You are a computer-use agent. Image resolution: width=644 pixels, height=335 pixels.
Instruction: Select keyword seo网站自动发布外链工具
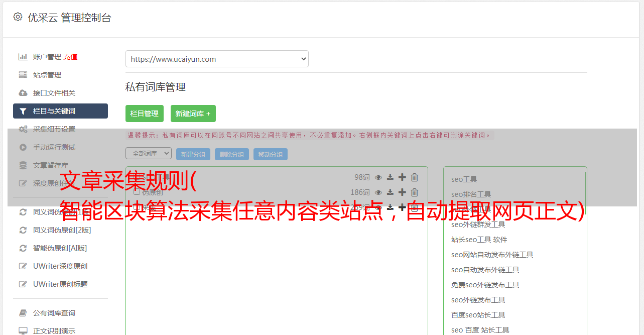tap(492, 255)
